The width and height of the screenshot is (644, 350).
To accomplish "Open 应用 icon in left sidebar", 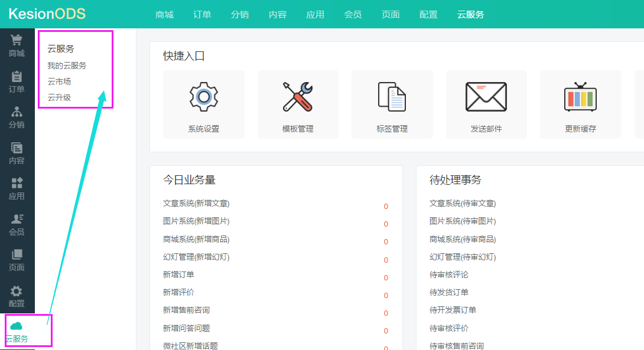I will click(x=17, y=184).
